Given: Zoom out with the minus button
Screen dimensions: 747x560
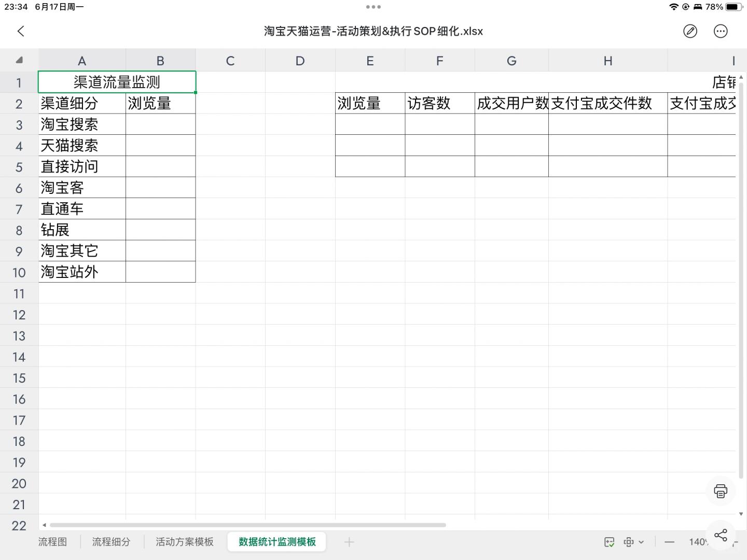Looking at the screenshot, I should pos(670,542).
